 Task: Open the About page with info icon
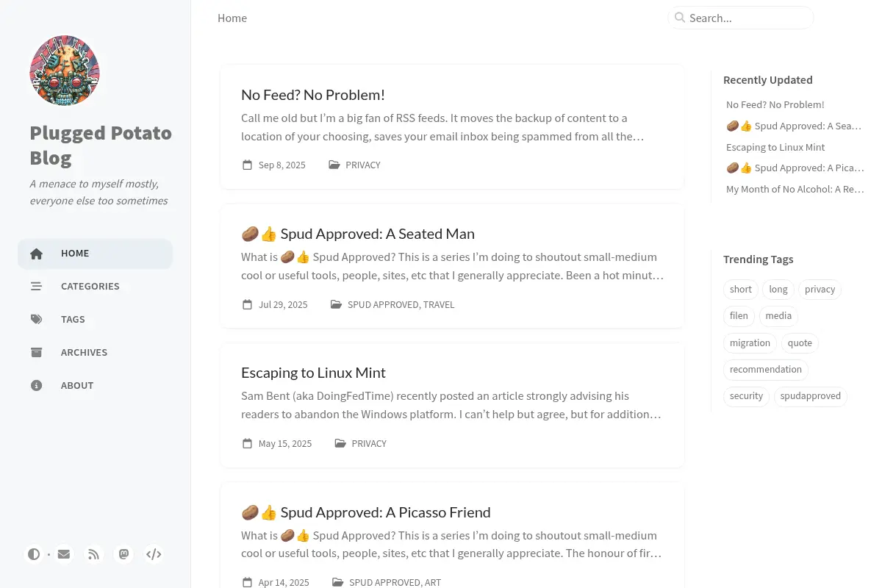(x=96, y=386)
